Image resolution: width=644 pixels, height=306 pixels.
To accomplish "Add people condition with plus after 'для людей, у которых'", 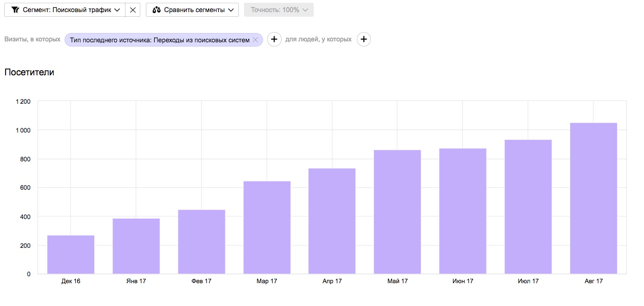I will (364, 40).
